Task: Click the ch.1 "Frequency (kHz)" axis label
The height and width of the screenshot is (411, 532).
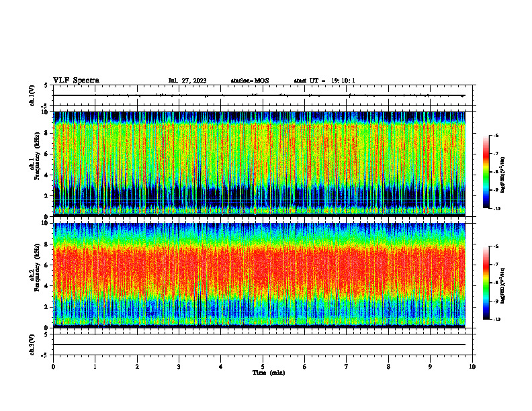Action: click(38, 156)
